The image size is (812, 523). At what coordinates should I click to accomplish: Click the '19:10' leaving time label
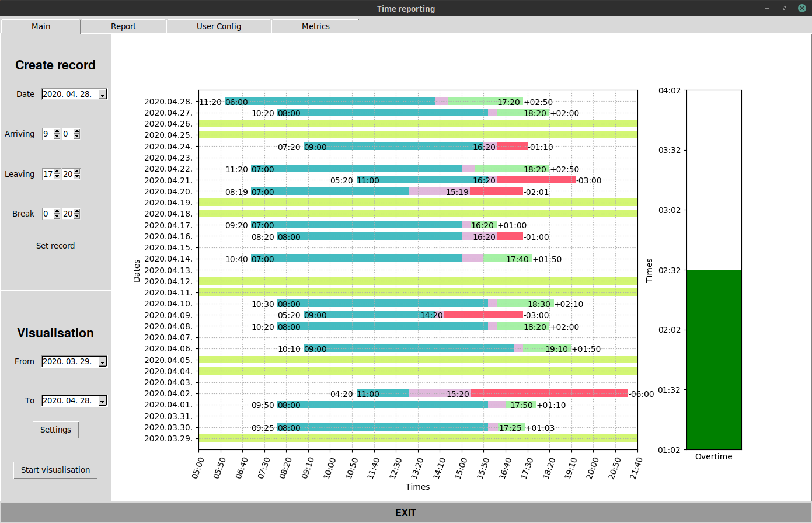(x=556, y=349)
